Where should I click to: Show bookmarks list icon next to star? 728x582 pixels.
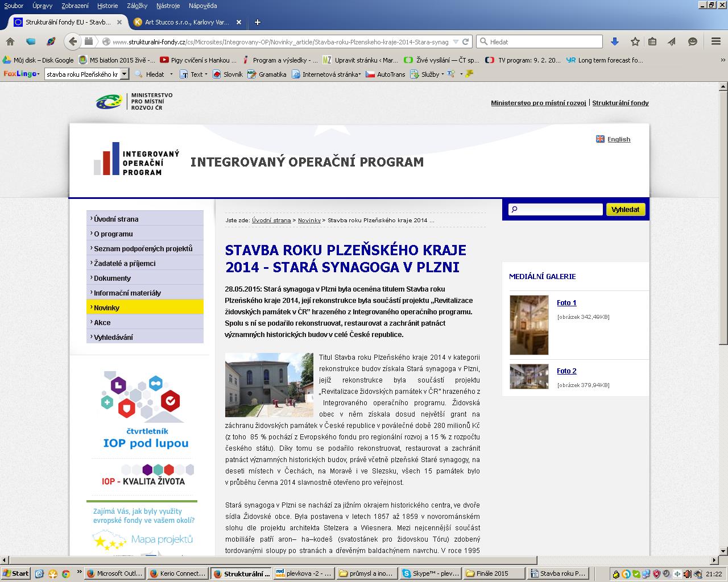click(x=652, y=41)
